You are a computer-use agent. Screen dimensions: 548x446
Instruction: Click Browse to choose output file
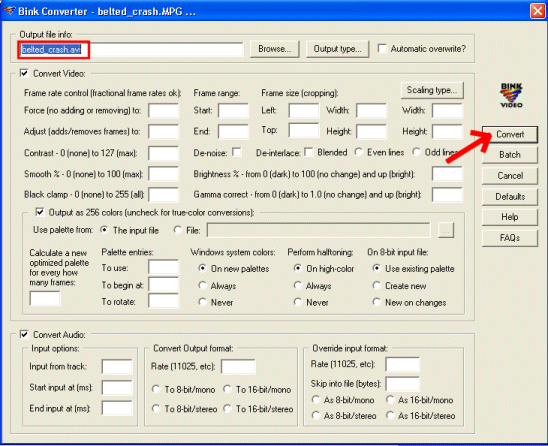(x=275, y=49)
